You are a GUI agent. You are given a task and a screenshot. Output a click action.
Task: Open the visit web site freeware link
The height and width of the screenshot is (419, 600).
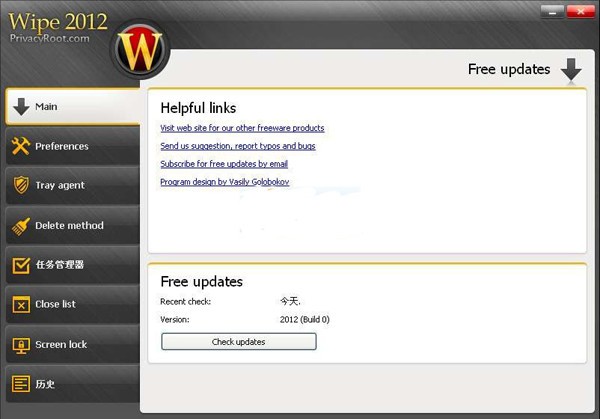[242, 128]
